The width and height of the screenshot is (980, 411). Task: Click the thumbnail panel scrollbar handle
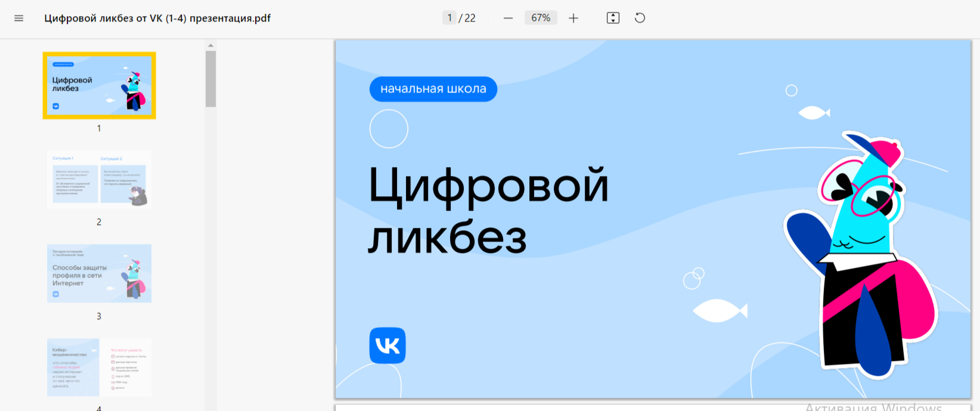click(210, 79)
